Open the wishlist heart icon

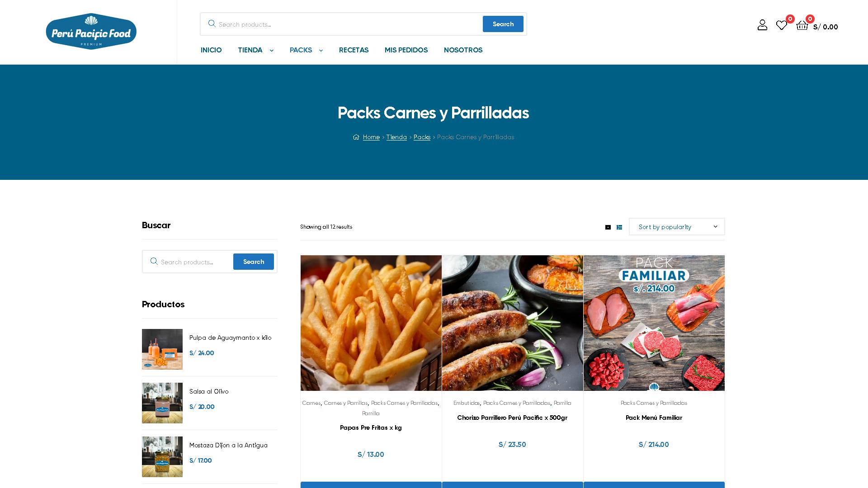pyautogui.click(x=781, y=25)
